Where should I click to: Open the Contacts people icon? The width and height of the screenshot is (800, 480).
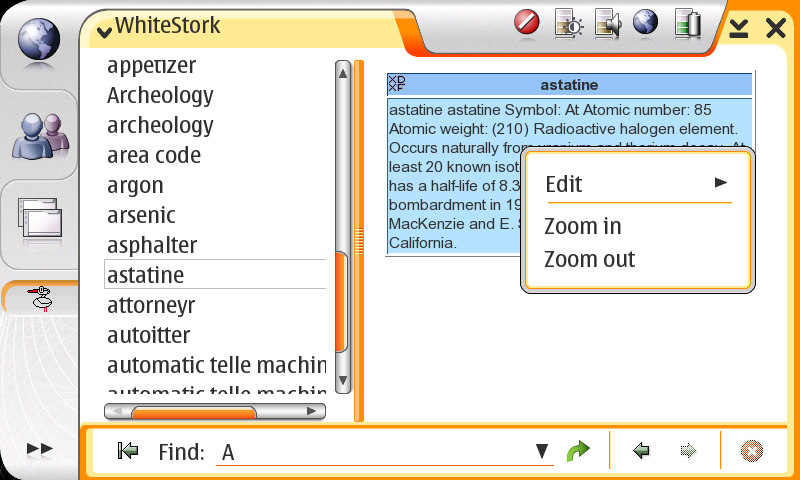tap(39, 135)
